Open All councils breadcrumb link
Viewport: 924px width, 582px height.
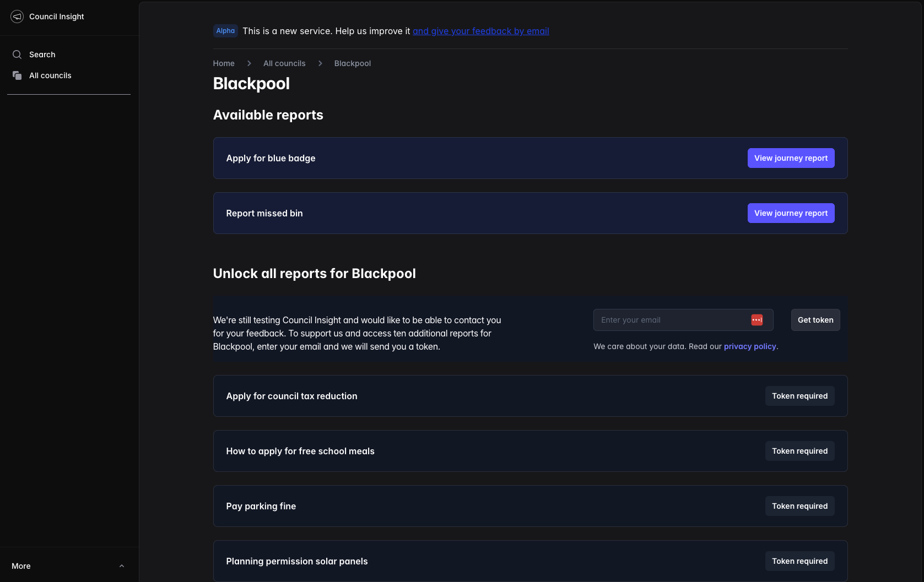click(x=284, y=63)
